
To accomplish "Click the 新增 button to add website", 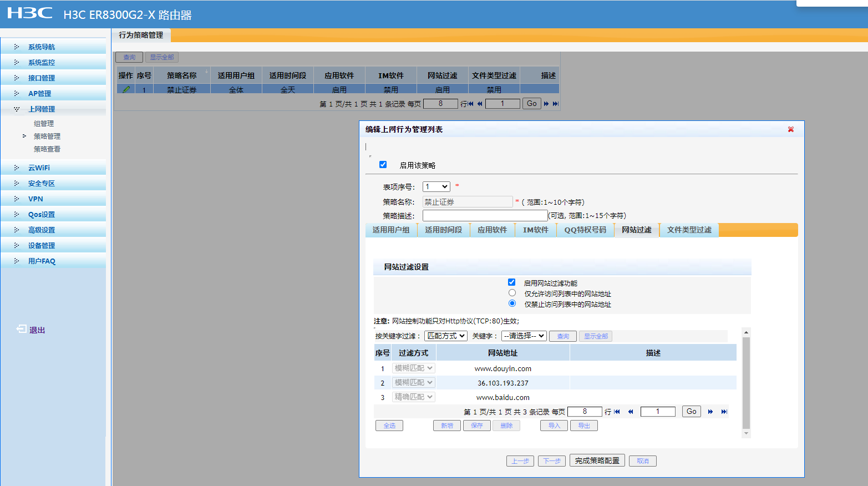I will 446,426.
